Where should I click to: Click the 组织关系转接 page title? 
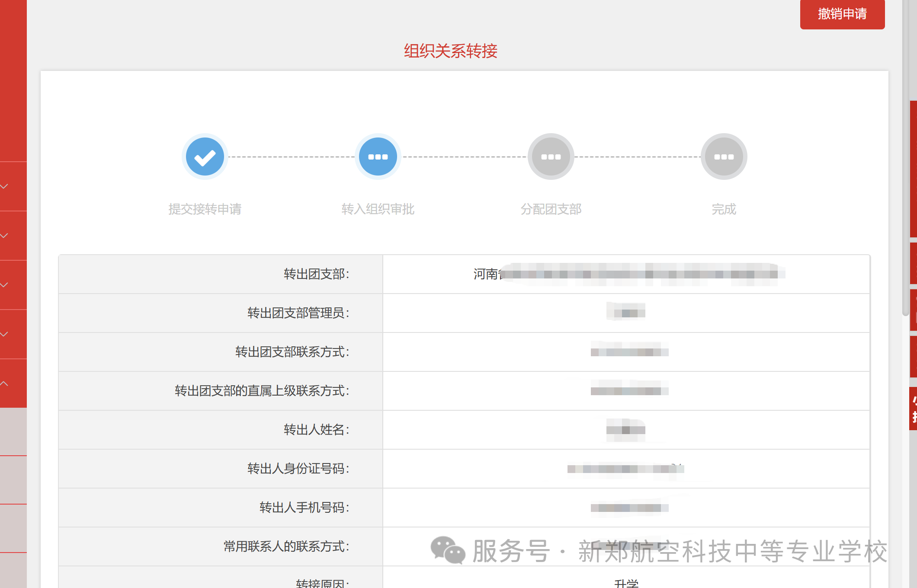451,51
